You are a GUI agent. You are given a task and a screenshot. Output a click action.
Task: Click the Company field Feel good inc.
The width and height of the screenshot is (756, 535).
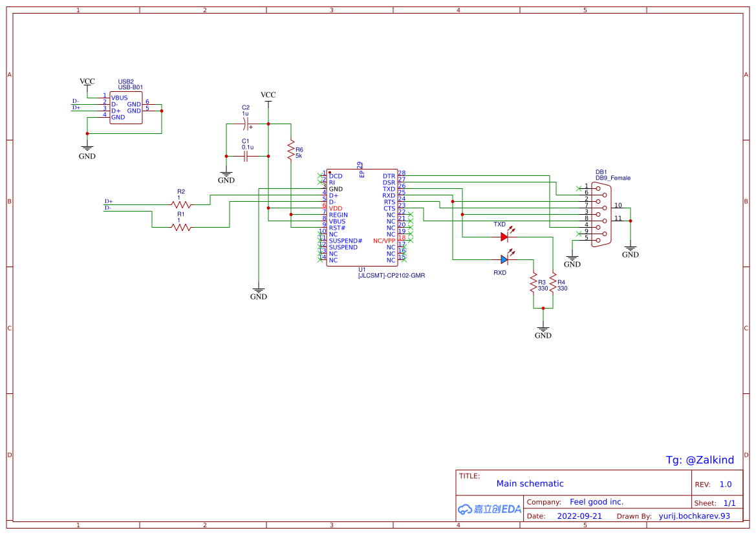tap(596, 501)
